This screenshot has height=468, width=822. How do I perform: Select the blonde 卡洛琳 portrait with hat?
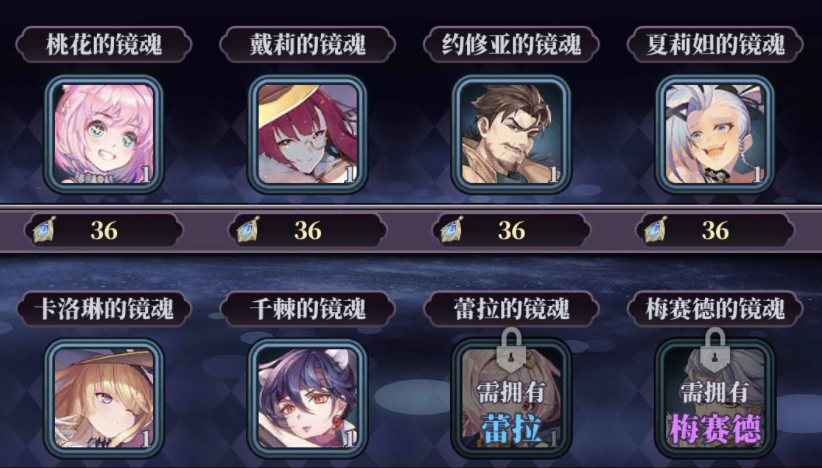pos(104,398)
